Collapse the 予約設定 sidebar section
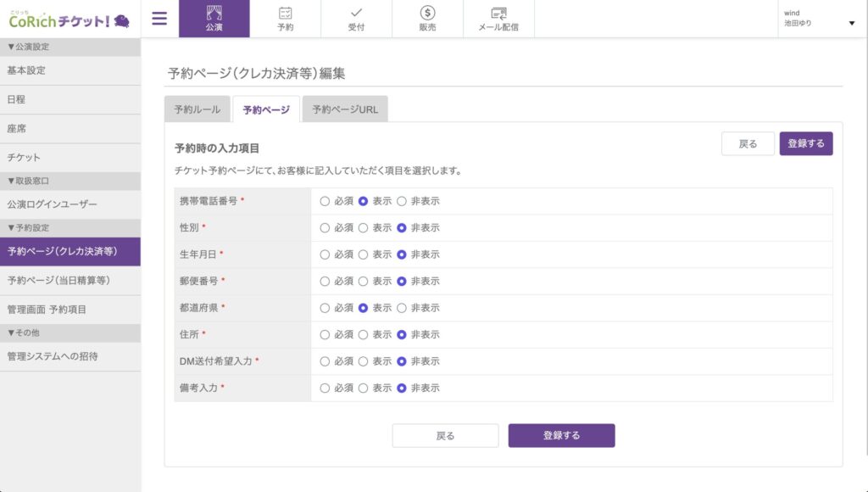The width and height of the screenshot is (868, 492). pyautogui.click(x=28, y=227)
